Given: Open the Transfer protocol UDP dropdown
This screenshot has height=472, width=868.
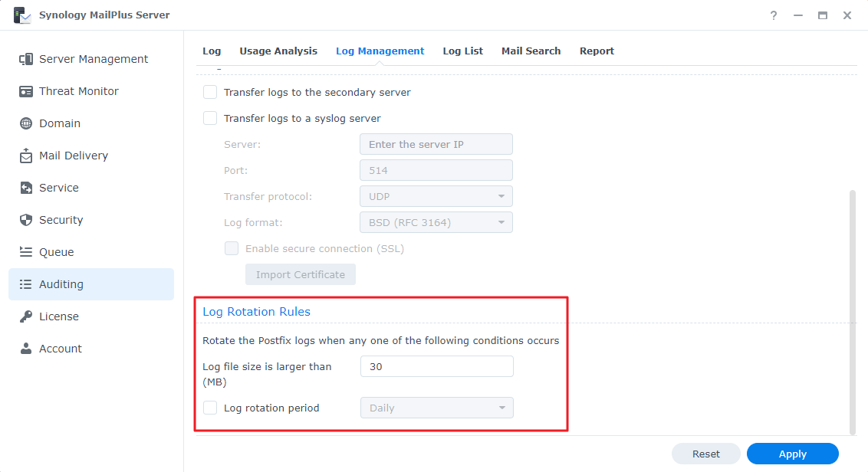Looking at the screenshot, I should pos(436,196).
